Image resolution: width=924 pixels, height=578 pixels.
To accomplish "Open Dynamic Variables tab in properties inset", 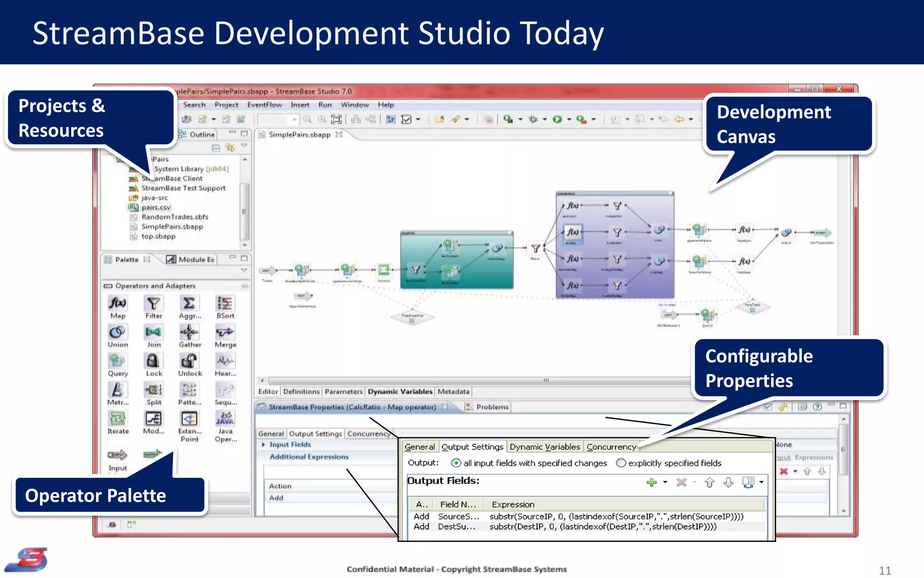I will [x=545, y=447].
